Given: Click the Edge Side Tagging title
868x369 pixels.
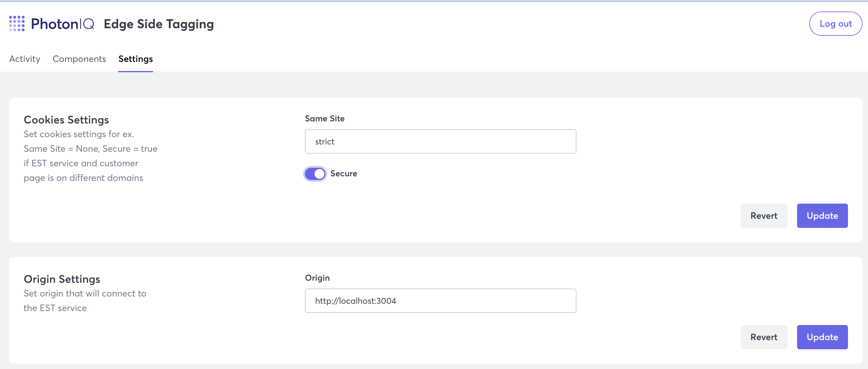Looking at the screenshot, I should (159, 24).
